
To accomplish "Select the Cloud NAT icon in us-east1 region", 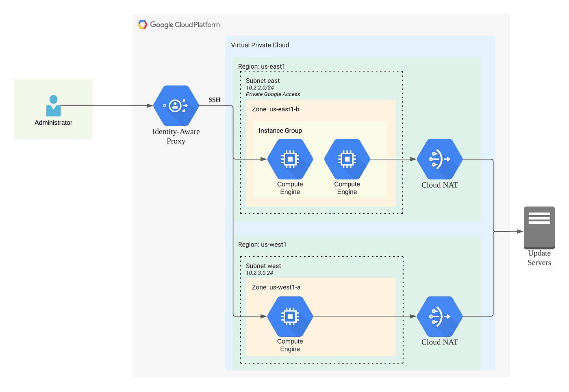I will click(x=439, y=159).
